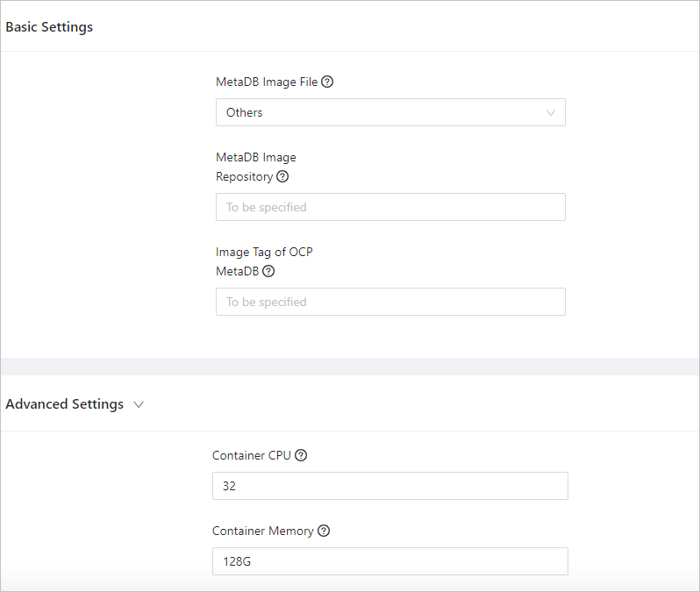Screen dimensions: 700x592
Task: Select the Others value text in dropdown
Action: [245, 112]
